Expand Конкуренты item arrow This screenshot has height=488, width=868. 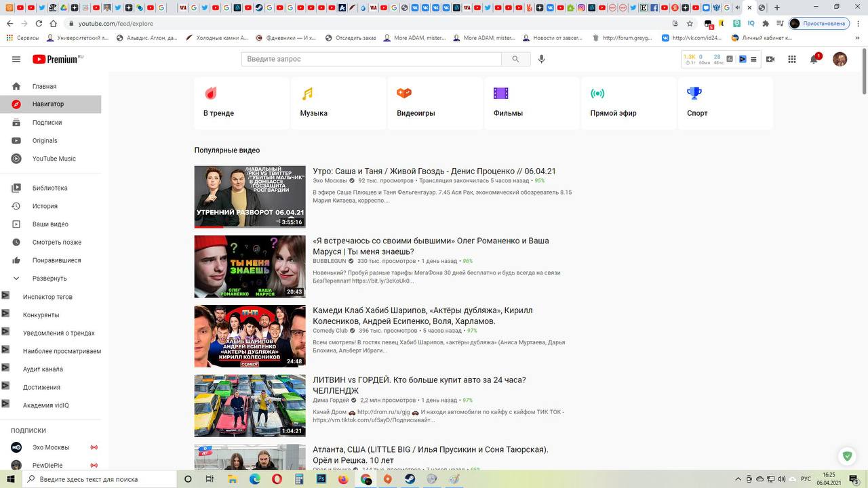pos(5,314)
